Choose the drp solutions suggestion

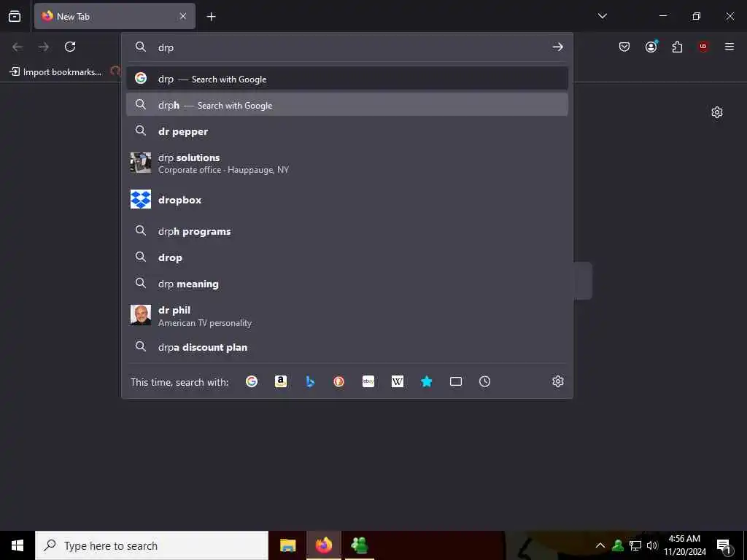coord(347,163)
